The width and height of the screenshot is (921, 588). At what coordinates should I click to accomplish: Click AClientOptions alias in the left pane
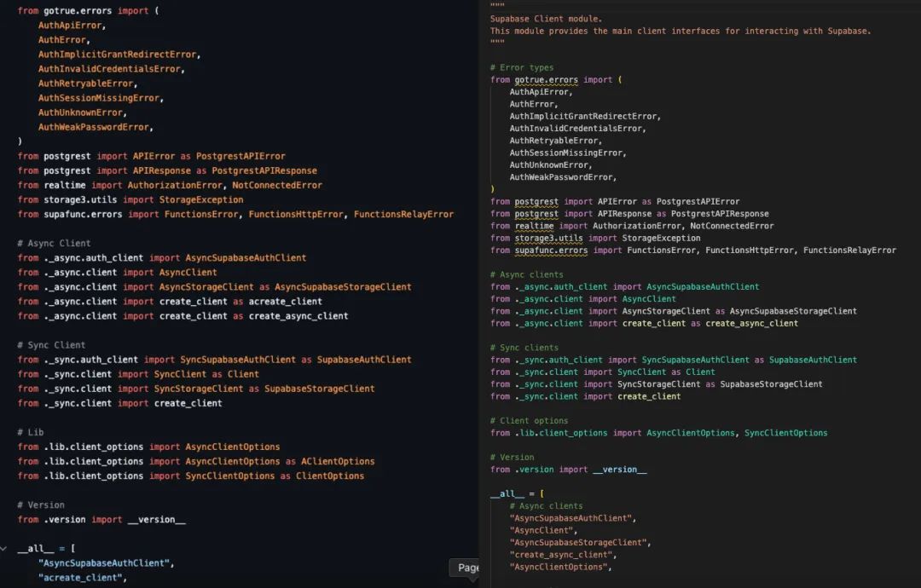(x=338, y=462)
